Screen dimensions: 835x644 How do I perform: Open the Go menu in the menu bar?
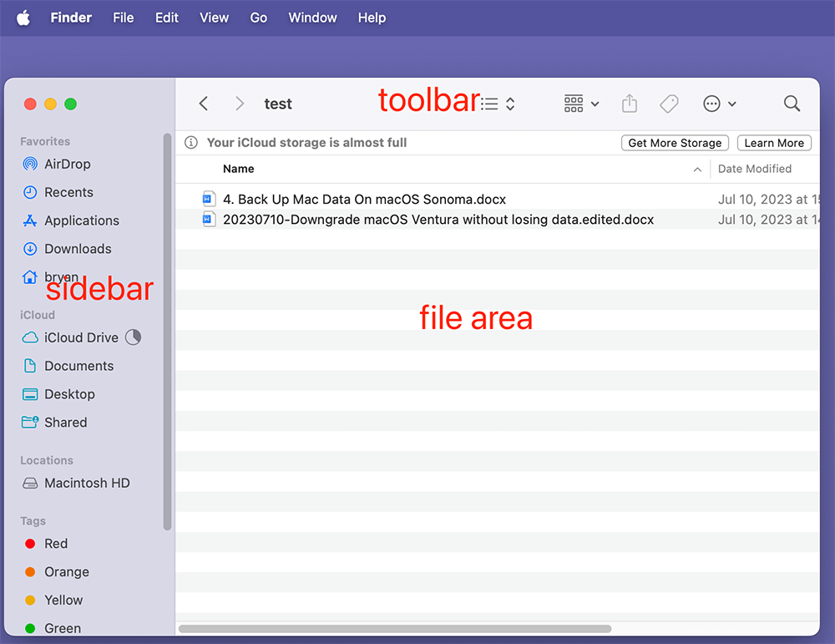click(258, 18)
